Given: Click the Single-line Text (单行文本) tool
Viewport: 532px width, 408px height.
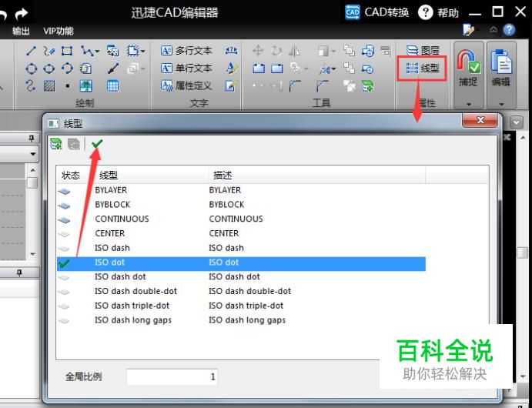Looking at the screenshot, I should click(186, 69).
